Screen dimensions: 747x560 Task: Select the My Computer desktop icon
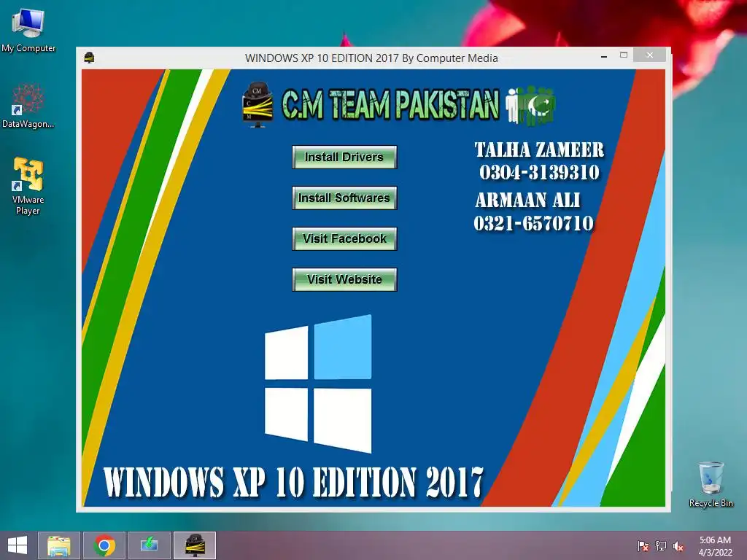coord(28,30)
